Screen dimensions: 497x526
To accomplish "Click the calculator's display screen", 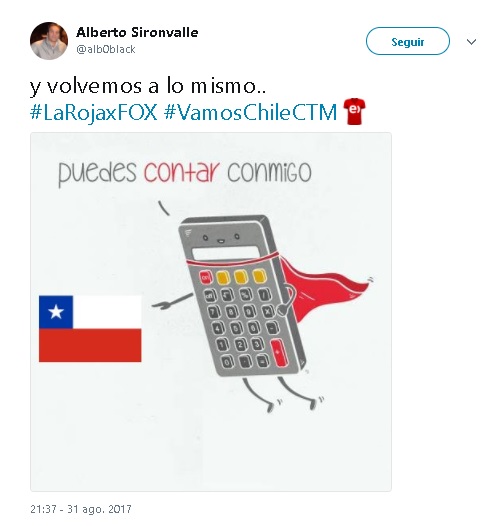I will [227, 254].
